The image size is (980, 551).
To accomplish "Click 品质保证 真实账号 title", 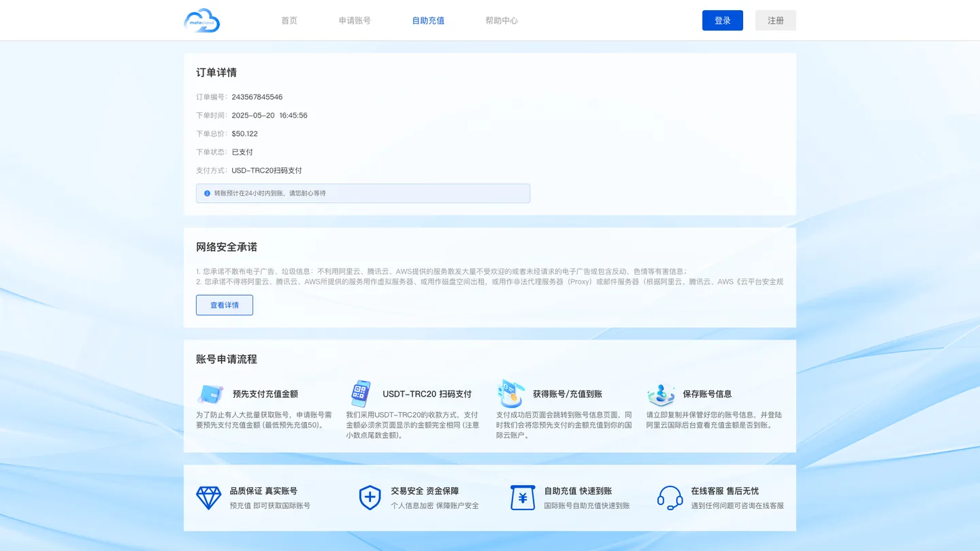I will pos(263,491).
